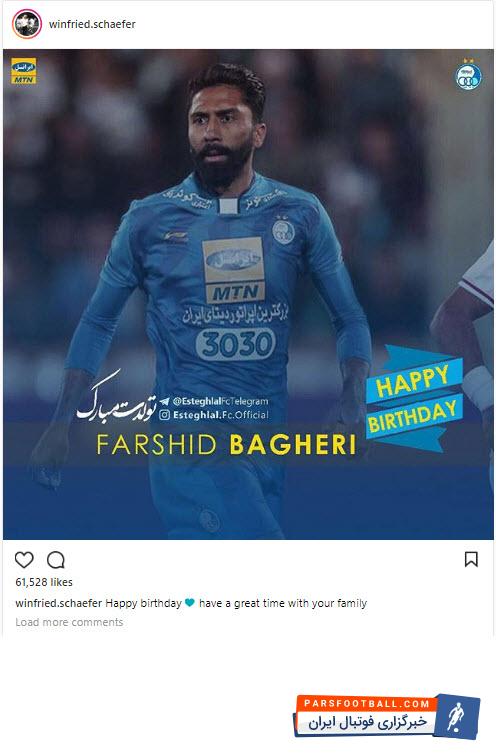Select the @EsteghlalFcTelegram handle text
496x756 pixels.
[x=220, y=401]
